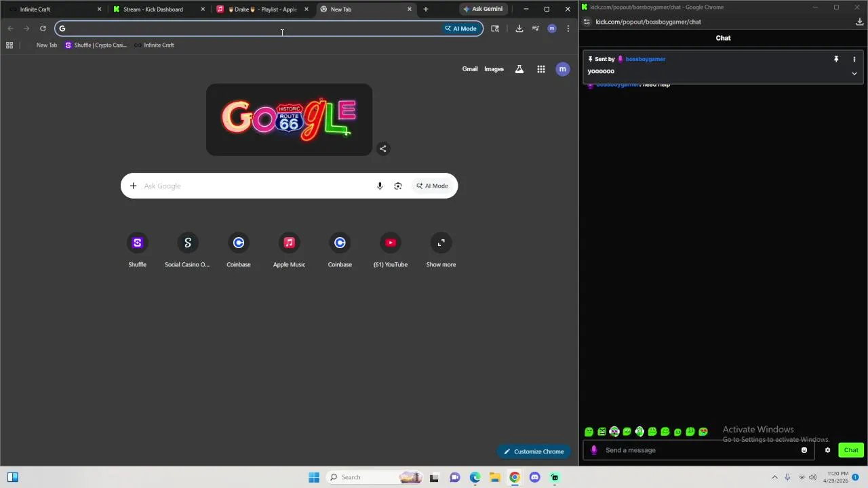Image resolution: width=868 pixels, height=488 pixels.
Task: Open the media controls toolbar icon
Action: [536, 28]
